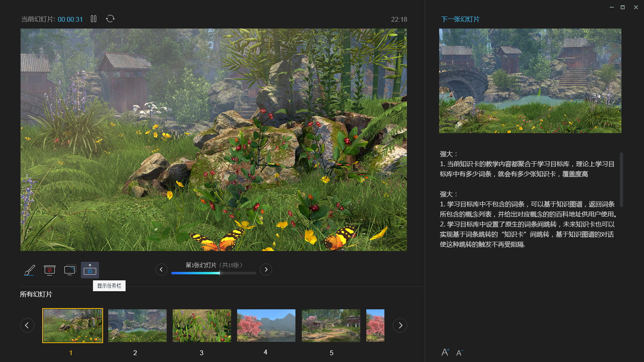Click the current slide main view
This screenshot has height=362, width=644.
pyautogui.click(x=214, y=140)
